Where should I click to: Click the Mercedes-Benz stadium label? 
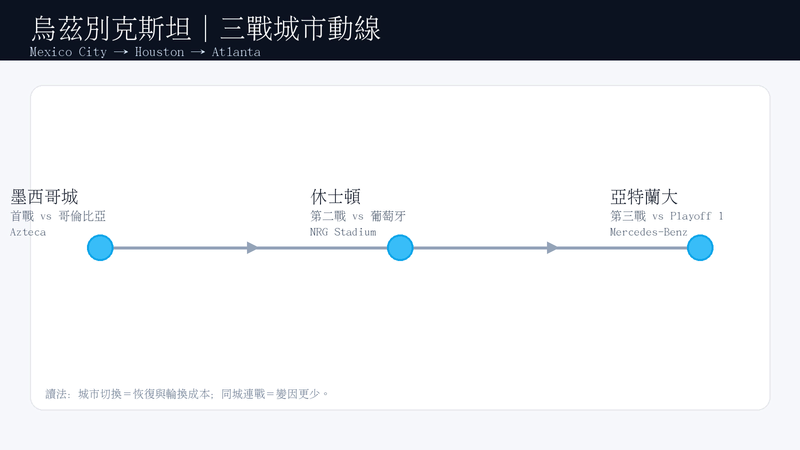click(648, 232)
